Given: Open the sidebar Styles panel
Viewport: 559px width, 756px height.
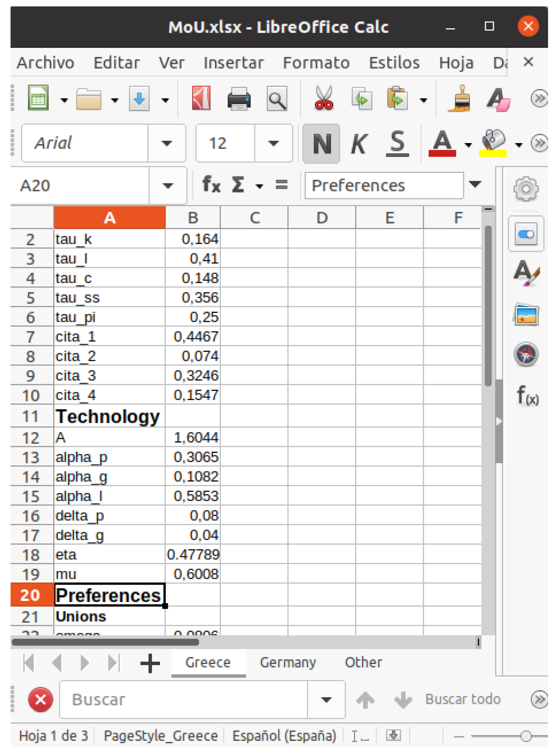Looking at the screenshot, I should tap(526, 273).
